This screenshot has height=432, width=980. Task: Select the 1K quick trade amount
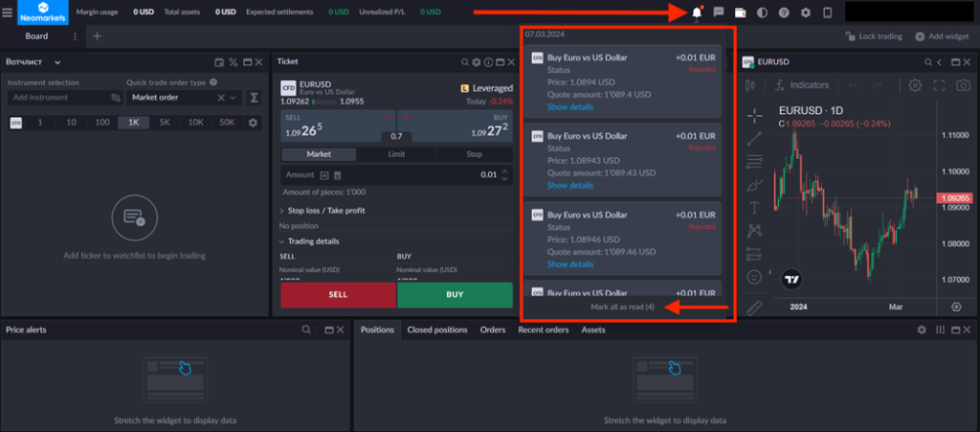pyautogui.click(x=133, y=123)
